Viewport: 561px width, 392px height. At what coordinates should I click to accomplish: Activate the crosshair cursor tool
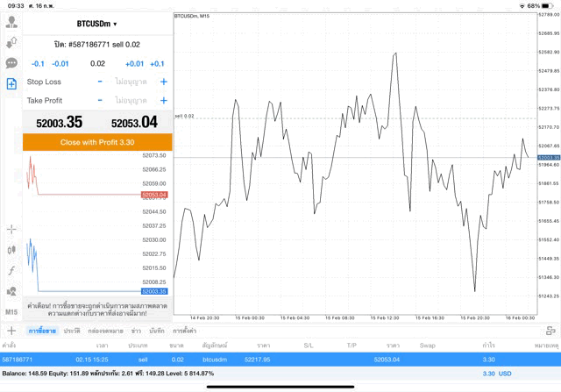11,230
